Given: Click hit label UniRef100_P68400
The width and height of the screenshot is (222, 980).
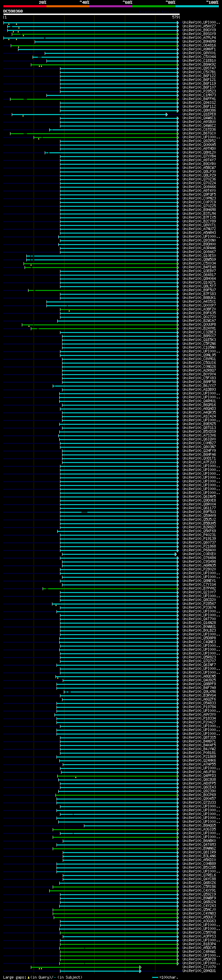Looking at the screenshot, I should [199, 550].
